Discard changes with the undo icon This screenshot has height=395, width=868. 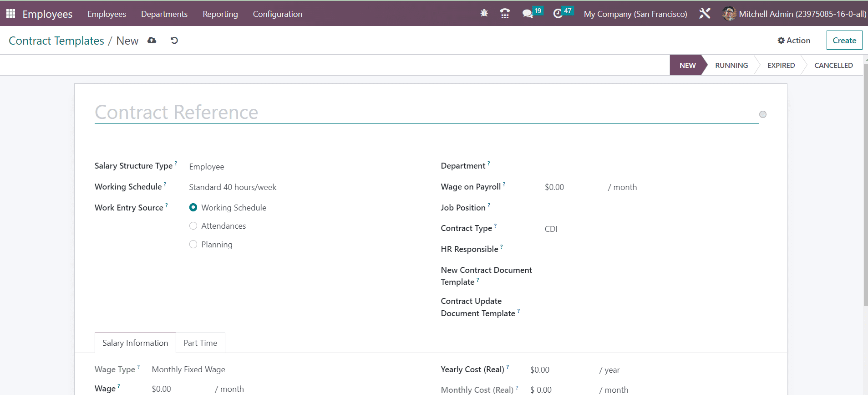tap(174, 41)
